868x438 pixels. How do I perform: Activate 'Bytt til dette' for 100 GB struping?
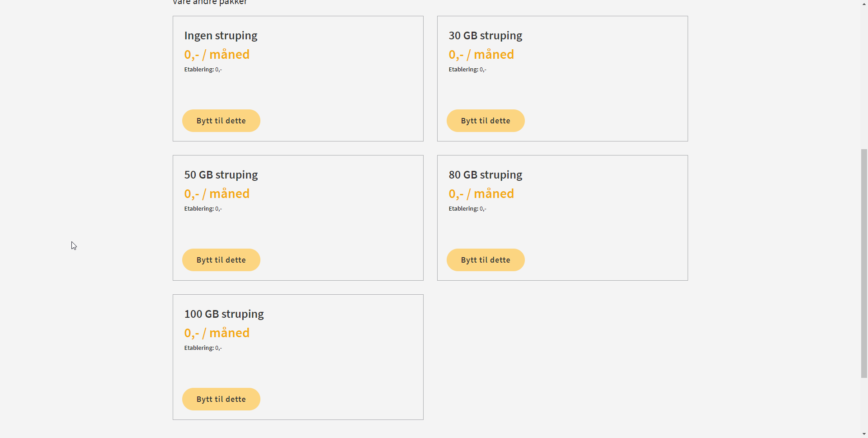tap(221, 399)
